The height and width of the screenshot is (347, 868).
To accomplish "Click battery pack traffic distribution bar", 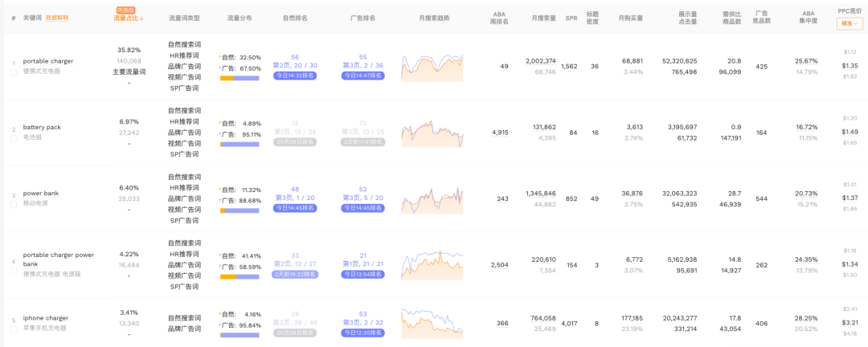I will click(240, 145).
